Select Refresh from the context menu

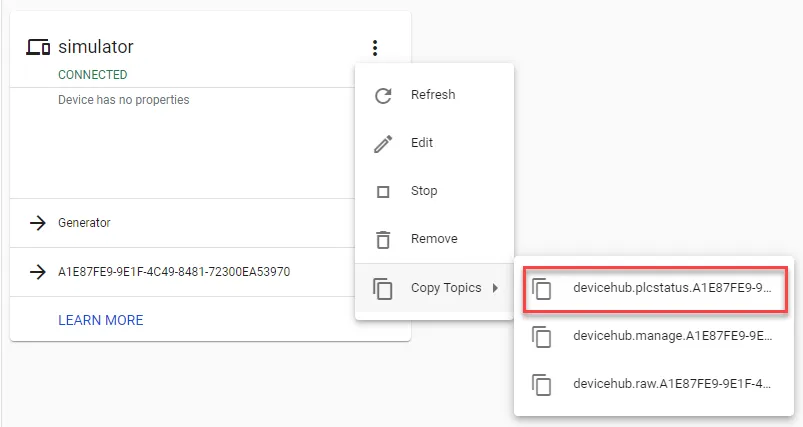pyautogui.click(x=434, y=95)
